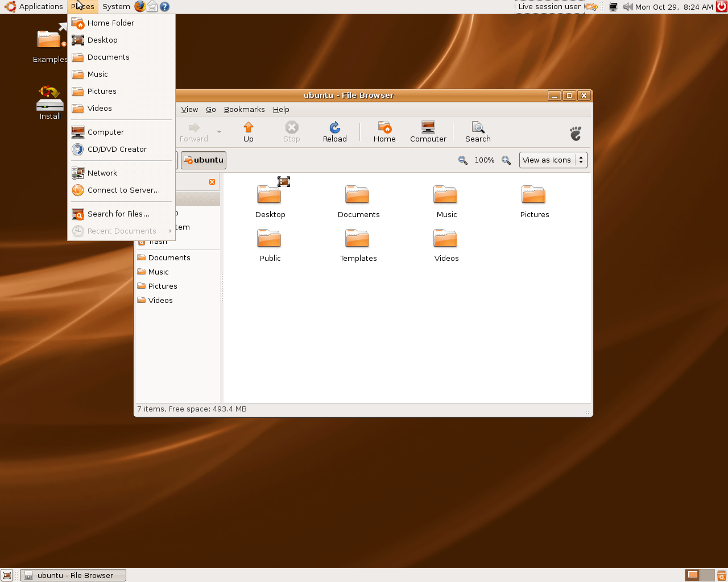
Task: Open the help icon in top panel
Action: 164,7
